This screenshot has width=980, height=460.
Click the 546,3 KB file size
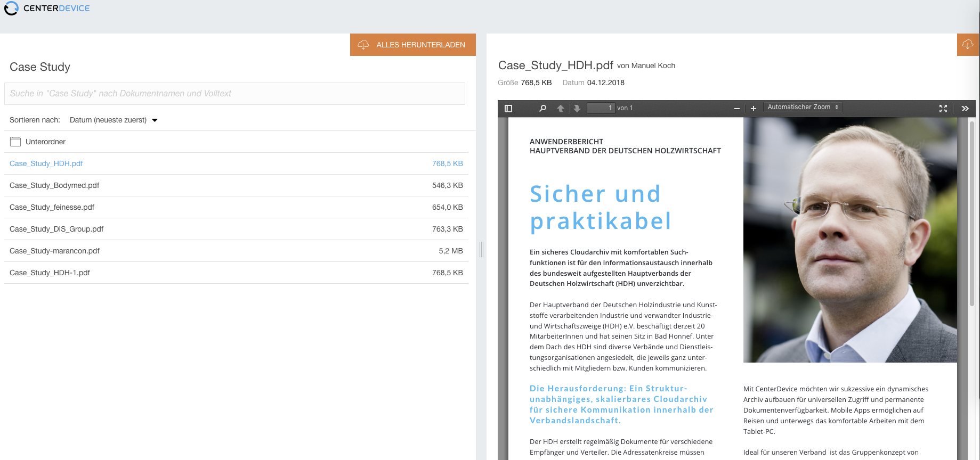point(448,185)
